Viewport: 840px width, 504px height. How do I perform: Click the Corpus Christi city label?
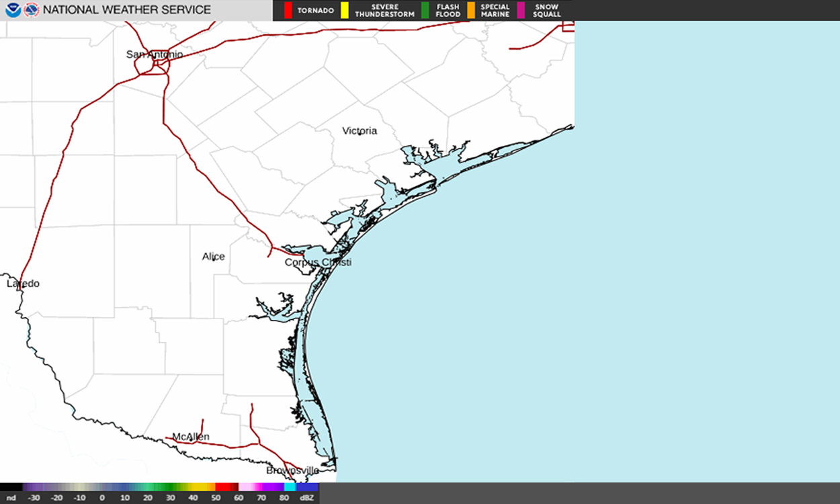[x=318, y=262]
